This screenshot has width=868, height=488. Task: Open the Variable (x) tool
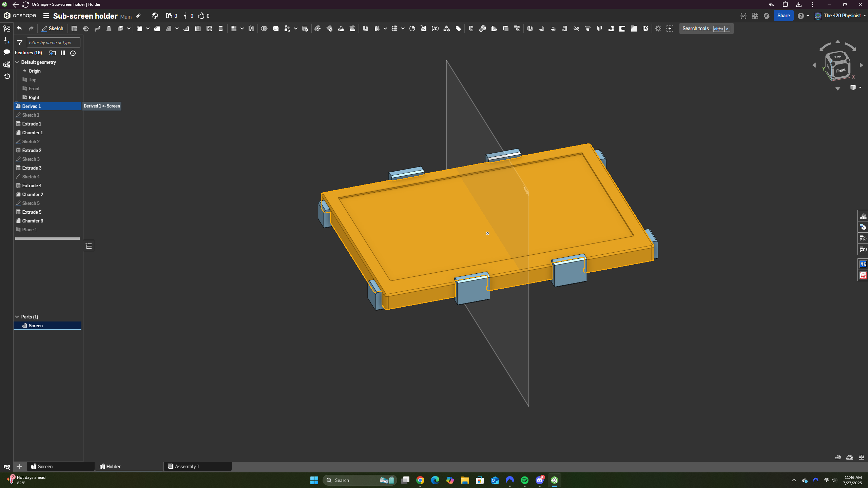tap(435, 28)
